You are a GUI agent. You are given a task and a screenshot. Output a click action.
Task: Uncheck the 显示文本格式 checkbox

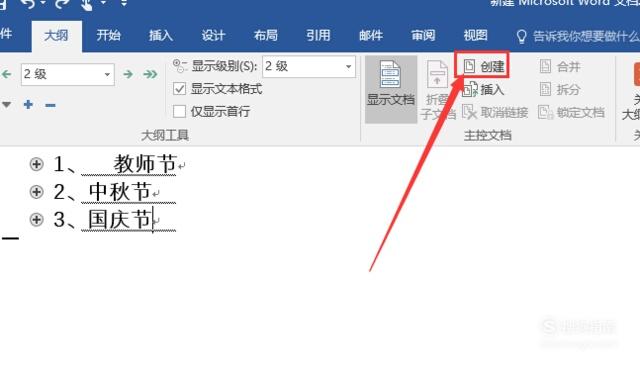coord(180,89)
